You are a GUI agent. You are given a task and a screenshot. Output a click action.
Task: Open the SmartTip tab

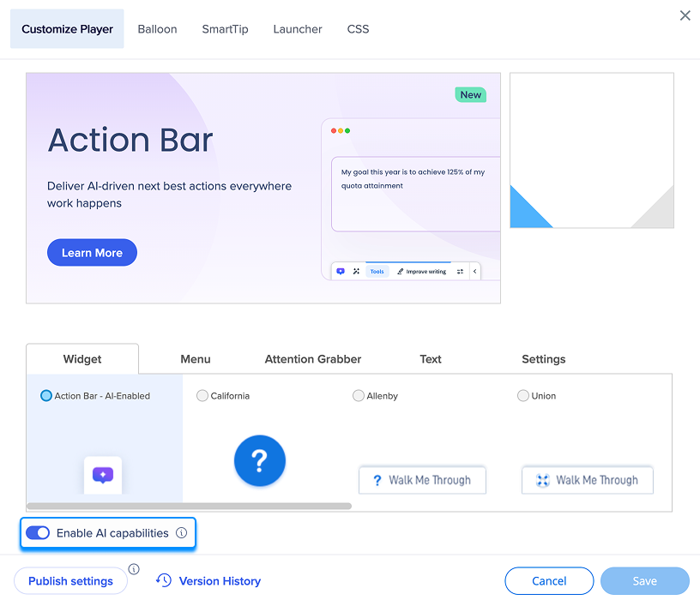[x=225, y=29]
